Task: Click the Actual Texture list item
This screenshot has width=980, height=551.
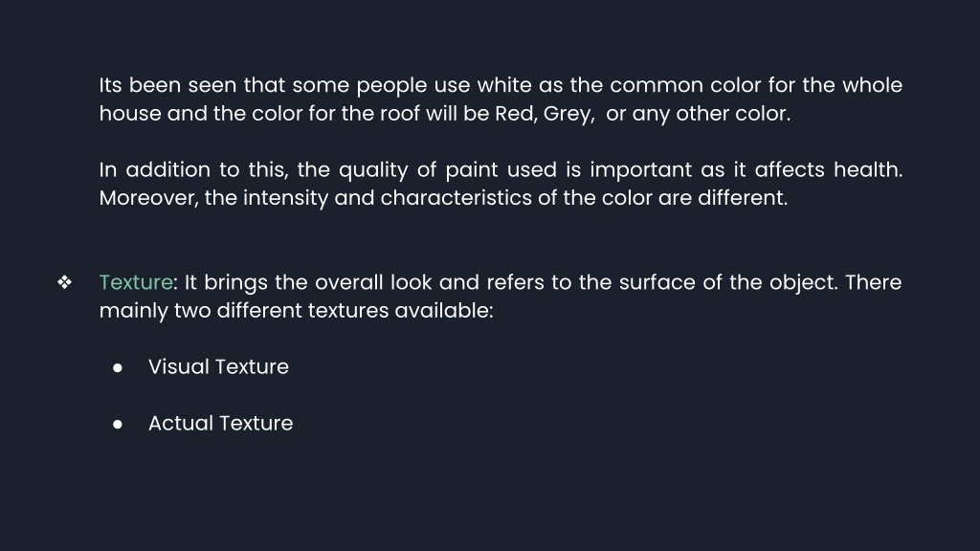Action: [221, 423]
